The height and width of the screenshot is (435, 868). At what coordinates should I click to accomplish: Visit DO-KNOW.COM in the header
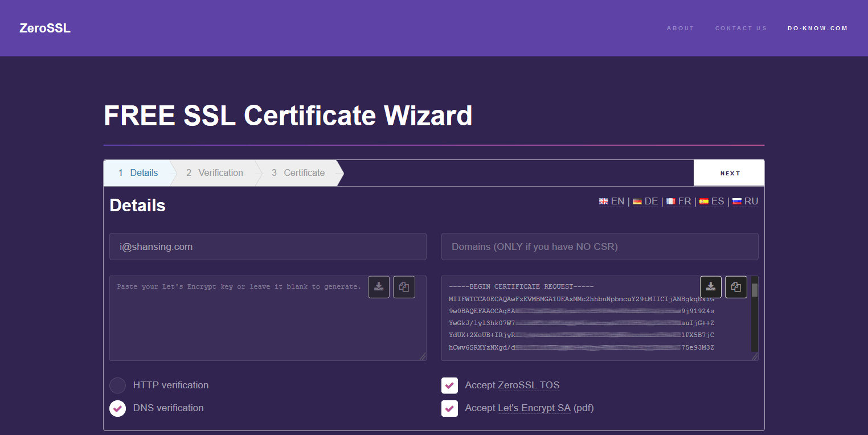point(818,28)
